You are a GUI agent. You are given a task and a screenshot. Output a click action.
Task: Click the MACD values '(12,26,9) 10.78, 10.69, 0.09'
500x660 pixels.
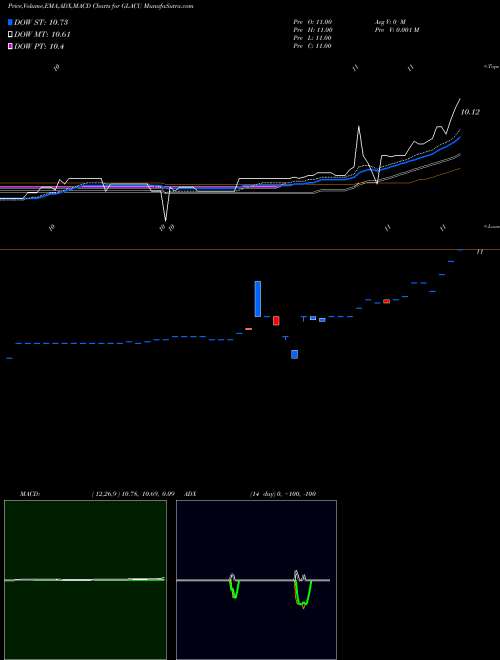tap(133, 494)
